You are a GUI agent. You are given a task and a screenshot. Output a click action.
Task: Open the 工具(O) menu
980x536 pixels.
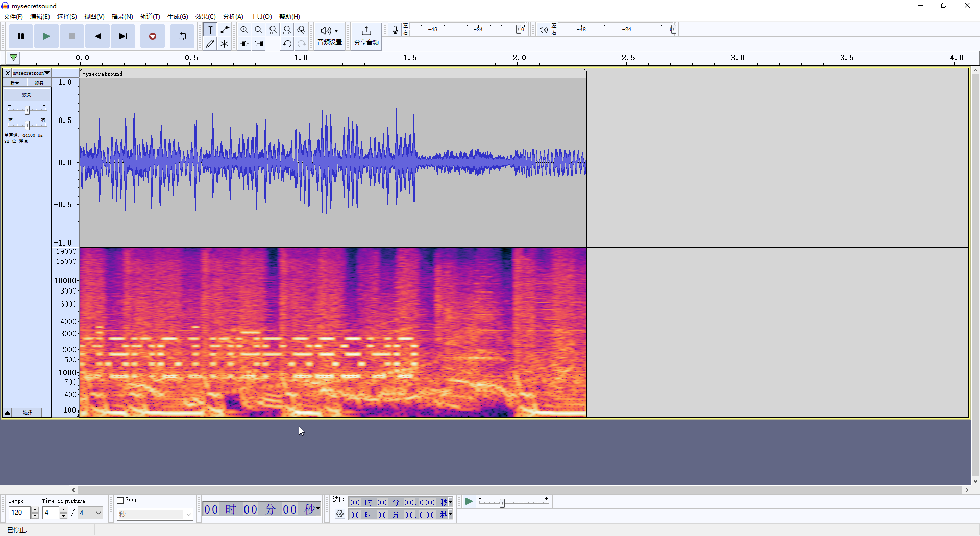pyautogui.click(x=261, y=17)
